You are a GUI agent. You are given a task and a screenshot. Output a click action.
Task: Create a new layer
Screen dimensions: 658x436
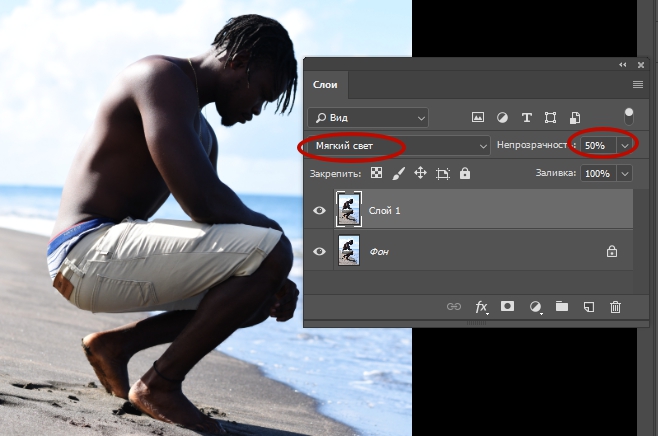click(x=589, y=307)
